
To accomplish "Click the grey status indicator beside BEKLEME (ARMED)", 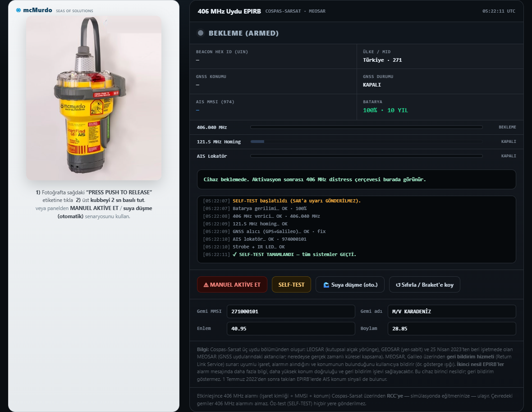I will coord(201,33).
